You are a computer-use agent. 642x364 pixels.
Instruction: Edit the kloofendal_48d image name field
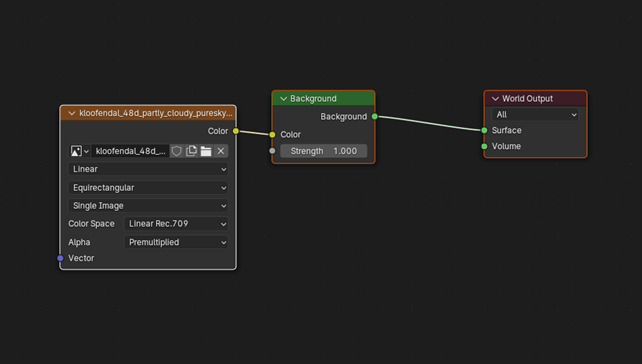(x=130, y=151)
